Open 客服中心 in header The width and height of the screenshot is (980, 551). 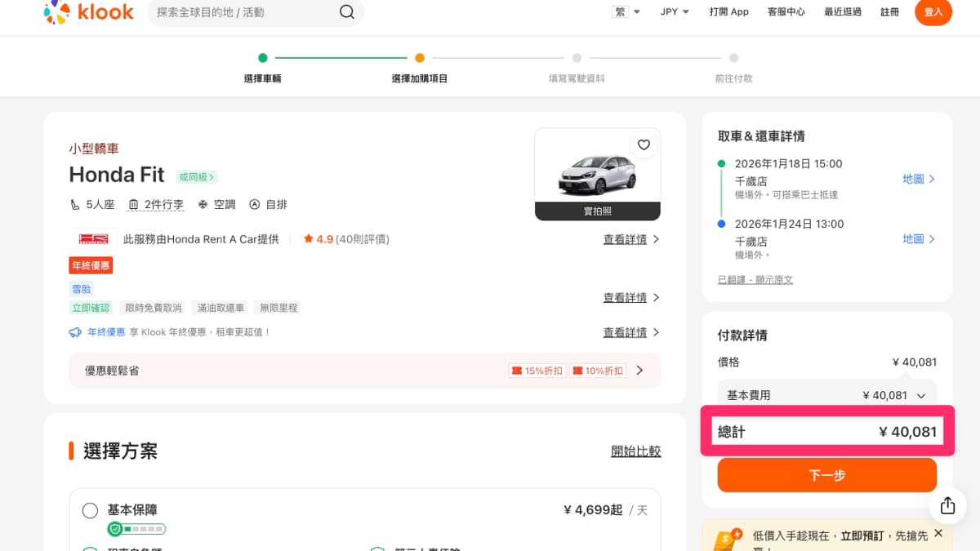tap(786, 11)
